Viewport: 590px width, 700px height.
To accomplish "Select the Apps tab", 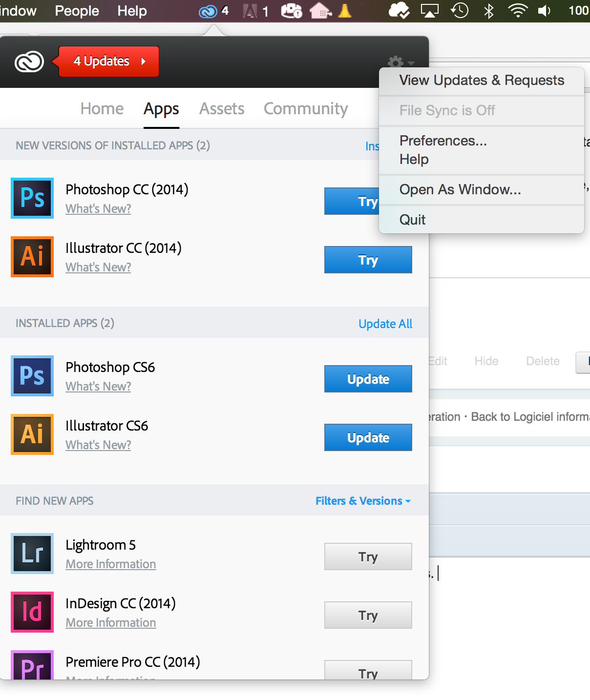I will (161, 109).
